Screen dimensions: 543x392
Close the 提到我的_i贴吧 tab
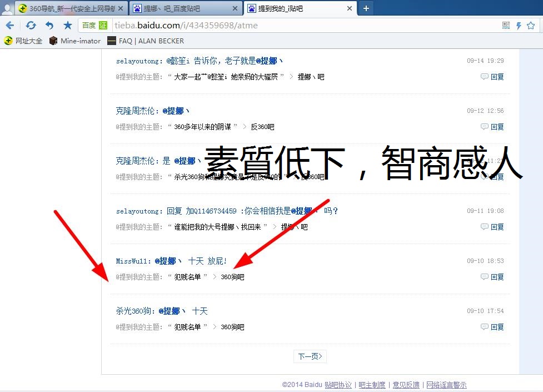350,8
